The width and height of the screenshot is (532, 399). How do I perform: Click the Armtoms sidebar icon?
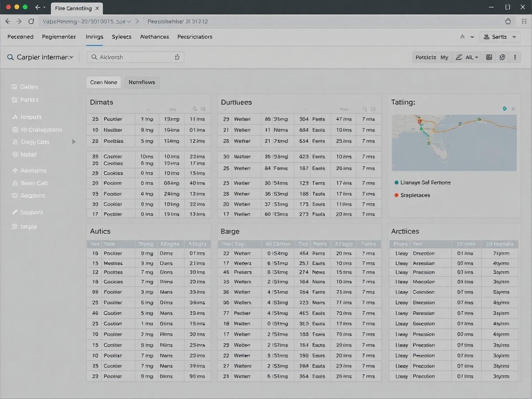(14, 171)
